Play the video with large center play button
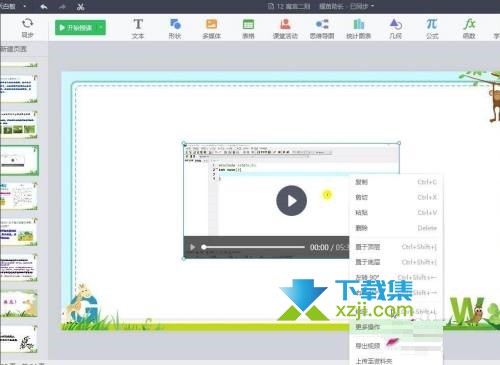This screenshot has height=365, width=500. pos(291,201)
